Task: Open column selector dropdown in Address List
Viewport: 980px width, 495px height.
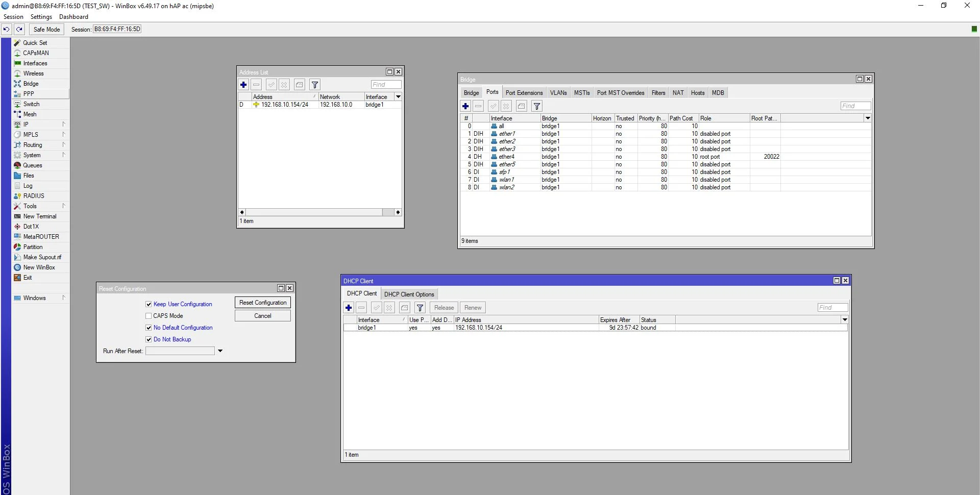Action: click(398, 97)
